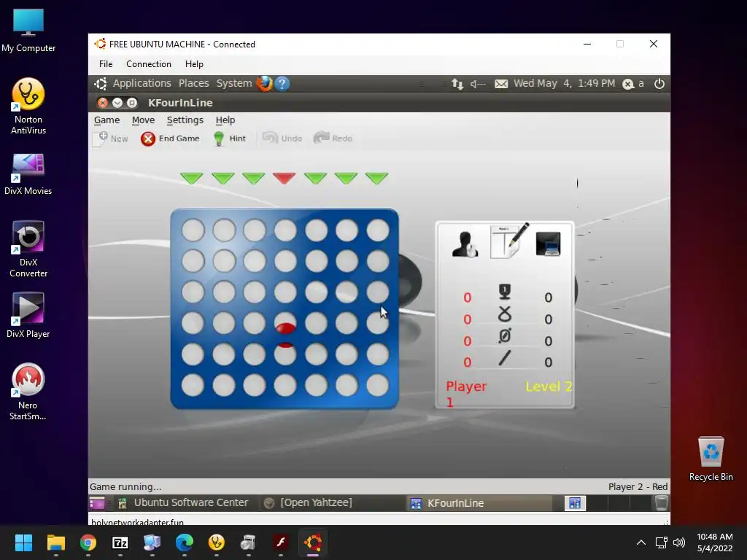Drop a piece using the third column arrow
747x560 pixels.
pos(253,179)
